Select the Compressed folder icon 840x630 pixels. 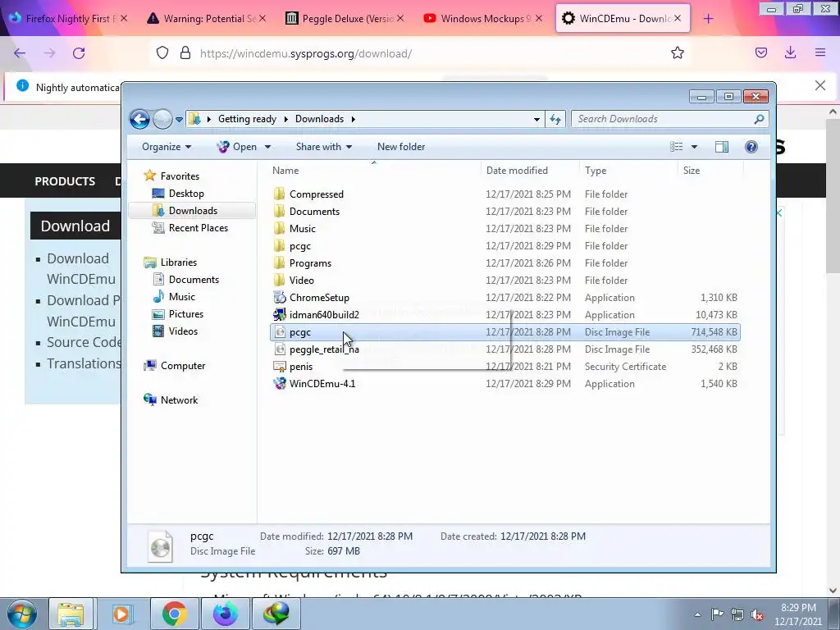279,194
